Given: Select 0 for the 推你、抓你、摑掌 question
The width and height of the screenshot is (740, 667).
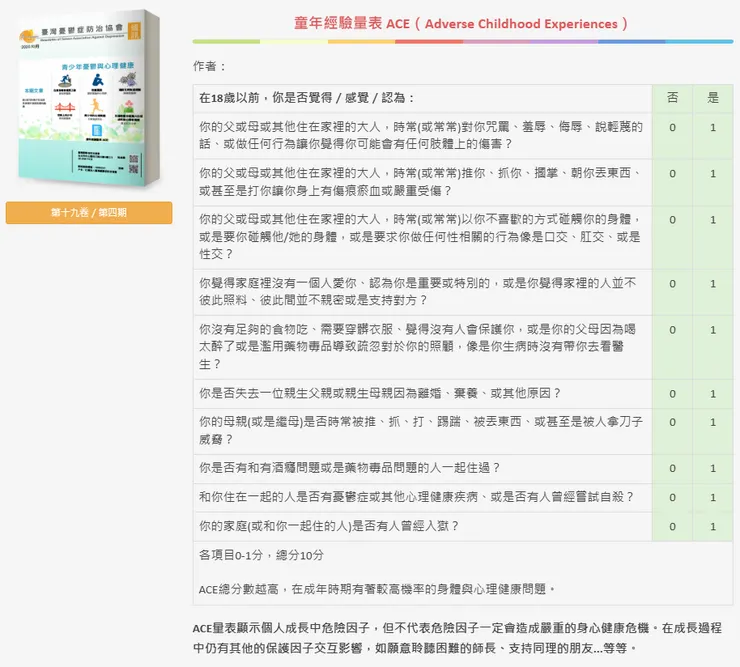Looking at the screenshot, I should click(x=673, y=174).
